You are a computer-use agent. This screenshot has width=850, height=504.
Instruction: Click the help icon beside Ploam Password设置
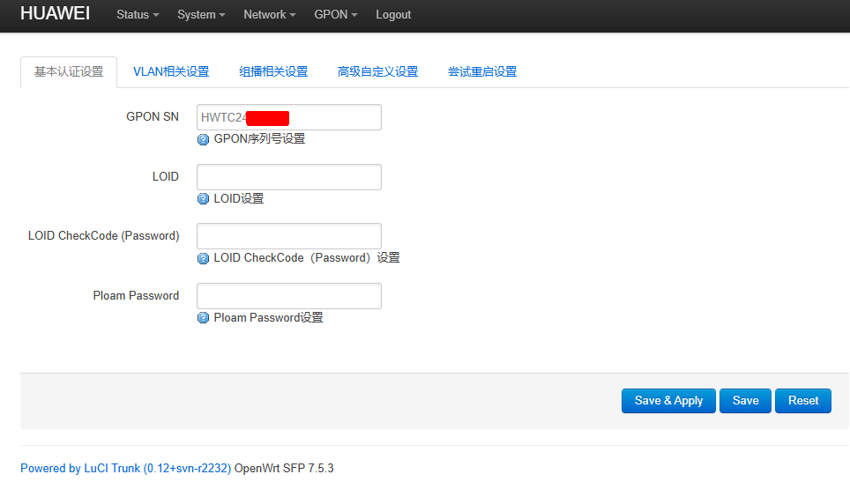(x=204, y=317)
